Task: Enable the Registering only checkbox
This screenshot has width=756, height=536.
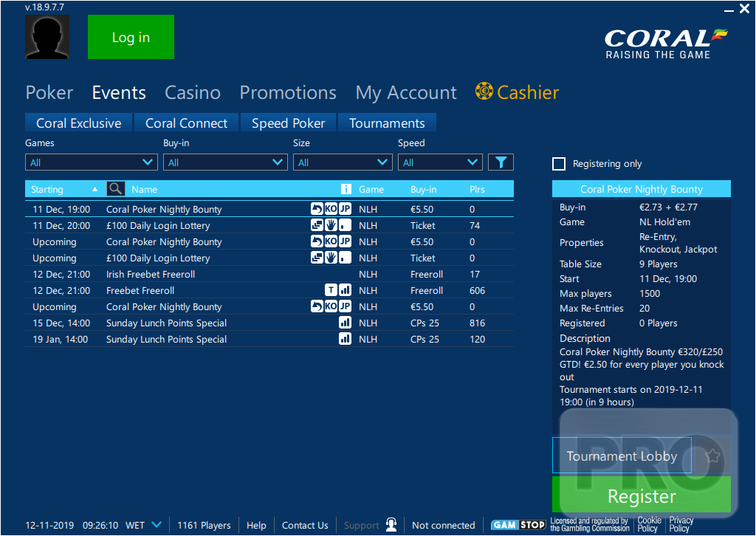Action: coord(559,164)
